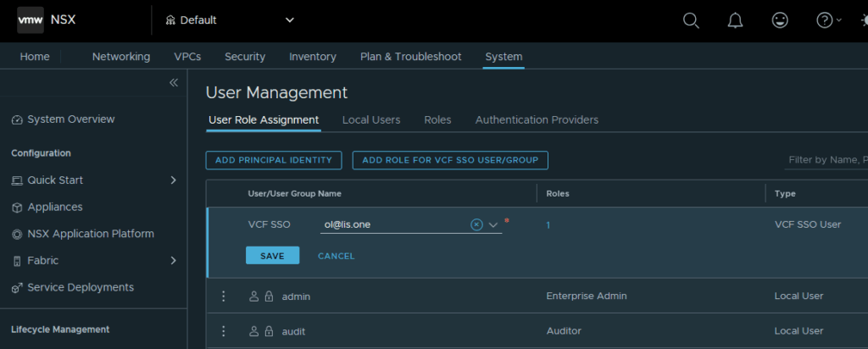This screenshot has width=868, height=349.
Task: Collapse the left sidebar with double chevron
Action: [x=174, y=82]
